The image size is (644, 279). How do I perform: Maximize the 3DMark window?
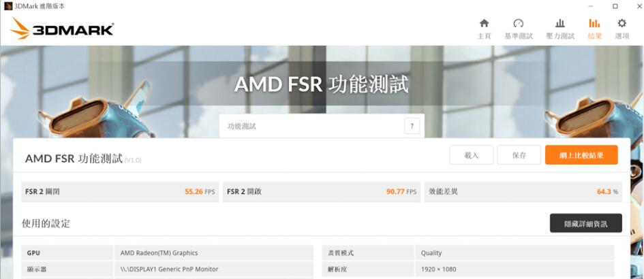tap(615, 6)
